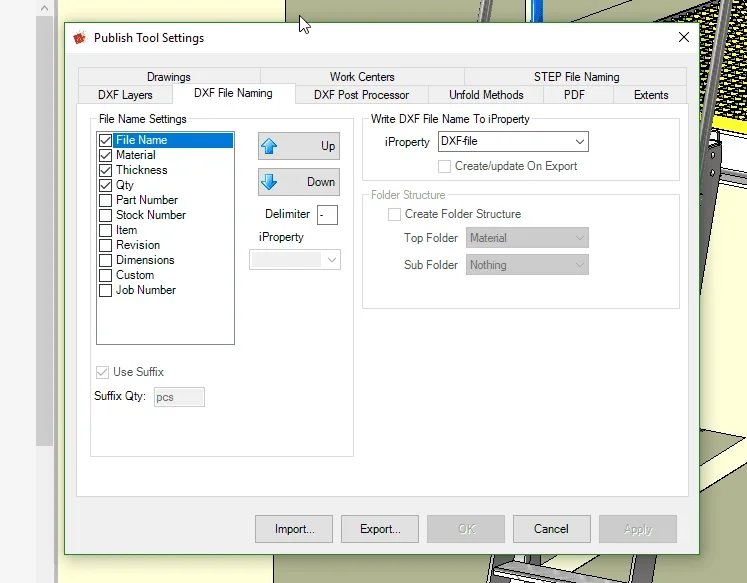
Task: Toggle the Use Suffix checkbox
Action: [102, 372]
